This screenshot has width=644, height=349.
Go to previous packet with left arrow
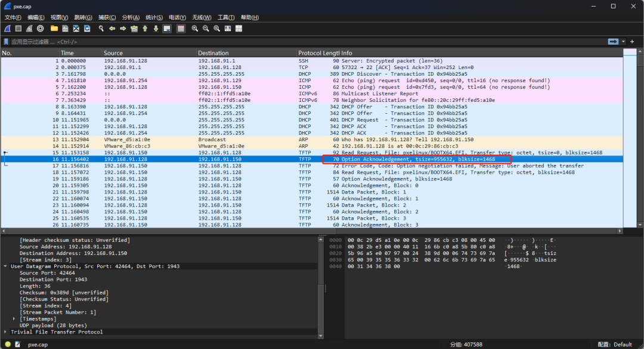click(112, 29)
